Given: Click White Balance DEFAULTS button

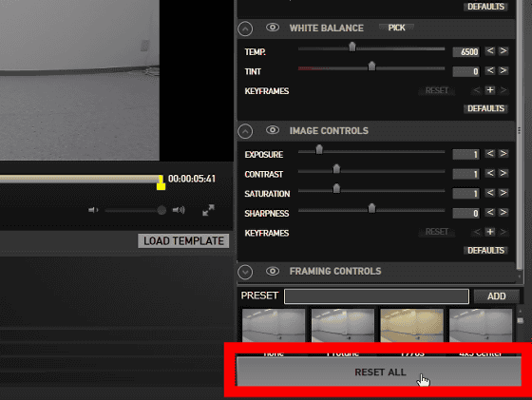Looking at the screenshot, I should click(x=485, y=108).
